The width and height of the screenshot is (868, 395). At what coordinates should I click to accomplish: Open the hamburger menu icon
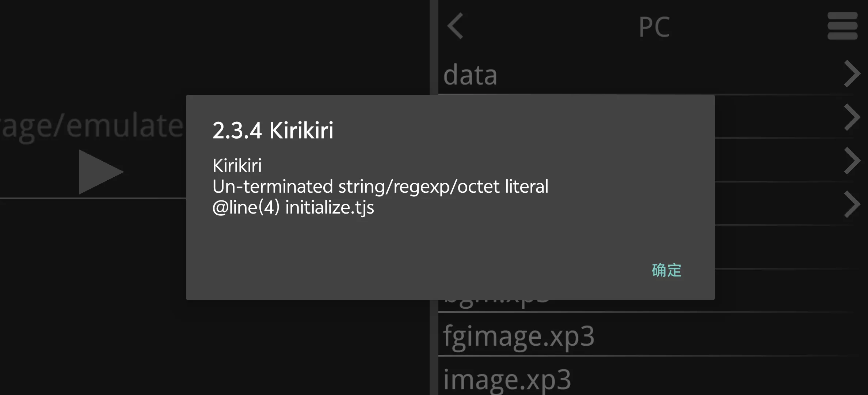coord(842,26)
